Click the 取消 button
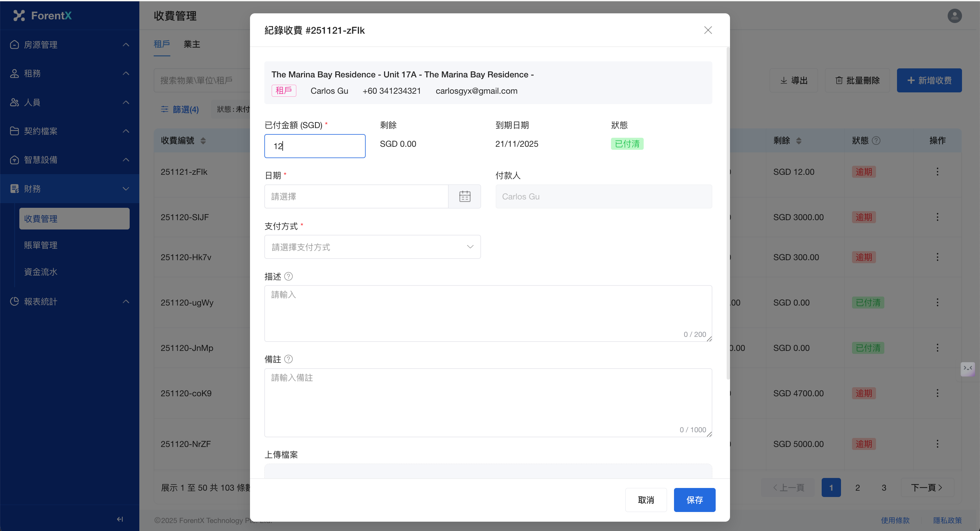The height and width of the screenshot is (531, 980). click(646, 500)
